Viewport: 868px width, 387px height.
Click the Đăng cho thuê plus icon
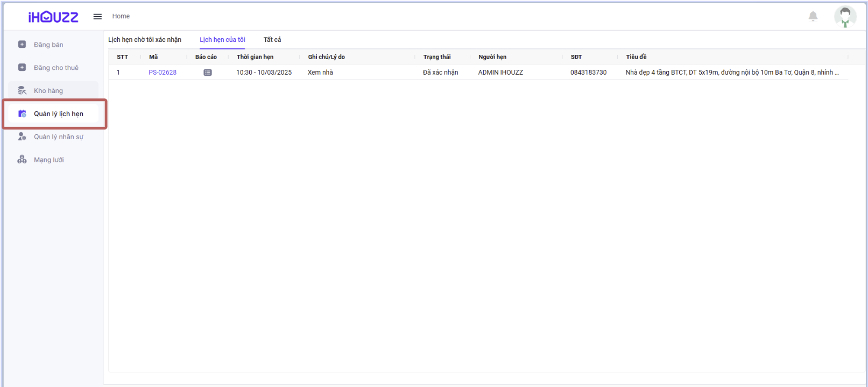pos(22,68)
